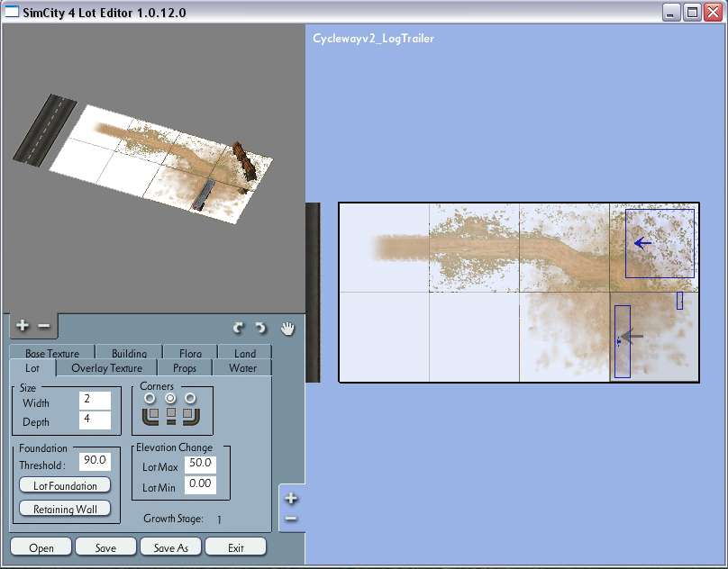The height and width of the screenshot is (569, 728).
Task: Click the Save As button
Action: coord(170,547)
